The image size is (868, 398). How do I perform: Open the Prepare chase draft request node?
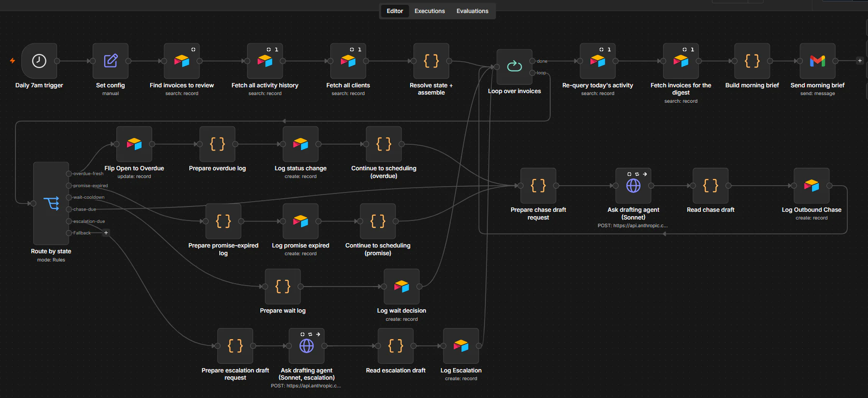(538, 185)
